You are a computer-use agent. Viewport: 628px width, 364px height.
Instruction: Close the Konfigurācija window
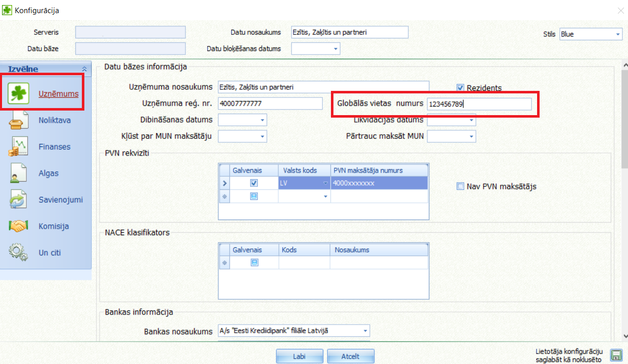pos(620,10)
